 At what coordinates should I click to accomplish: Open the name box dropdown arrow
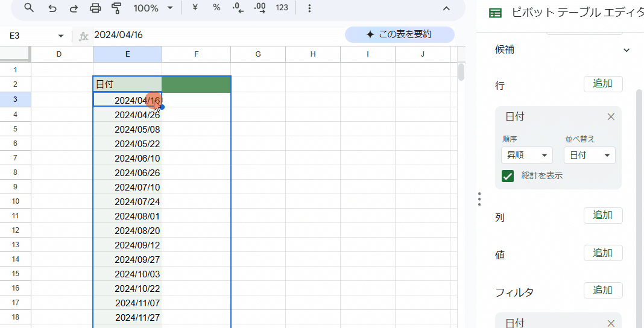click(61, 36)
